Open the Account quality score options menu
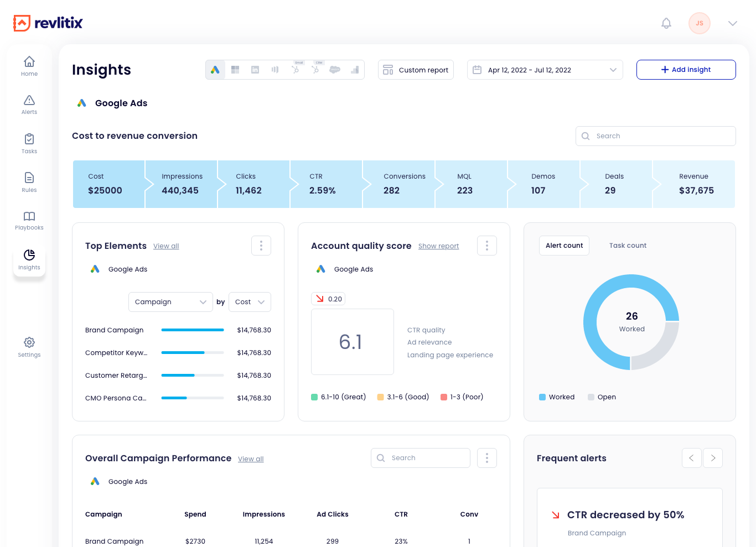756x547 pixels. 486,245
